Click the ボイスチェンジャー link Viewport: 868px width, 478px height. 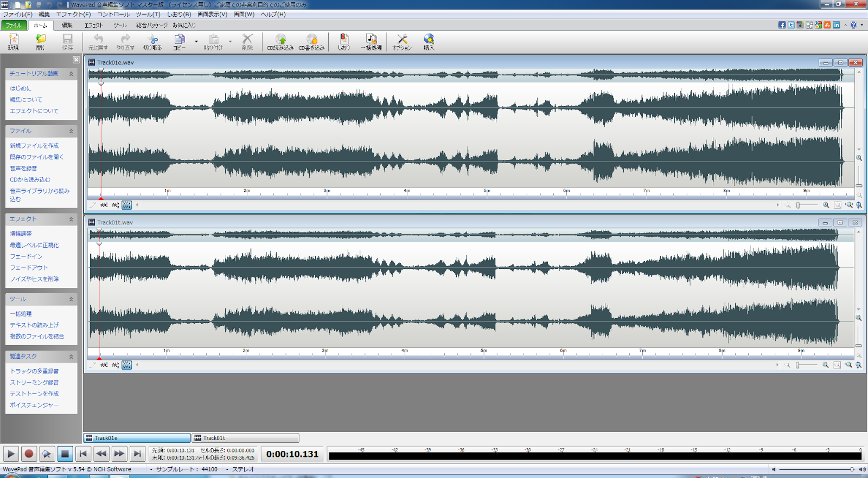pos(34,405)
